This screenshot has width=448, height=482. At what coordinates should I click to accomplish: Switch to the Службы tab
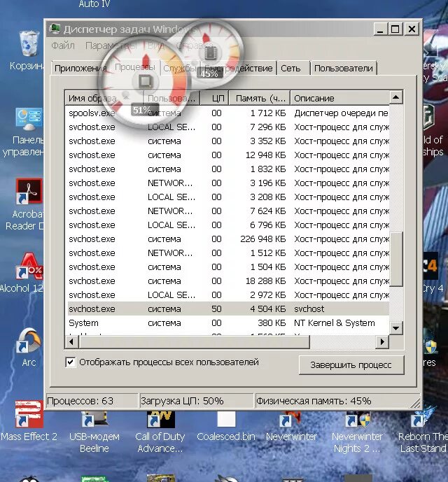point(180,68)
